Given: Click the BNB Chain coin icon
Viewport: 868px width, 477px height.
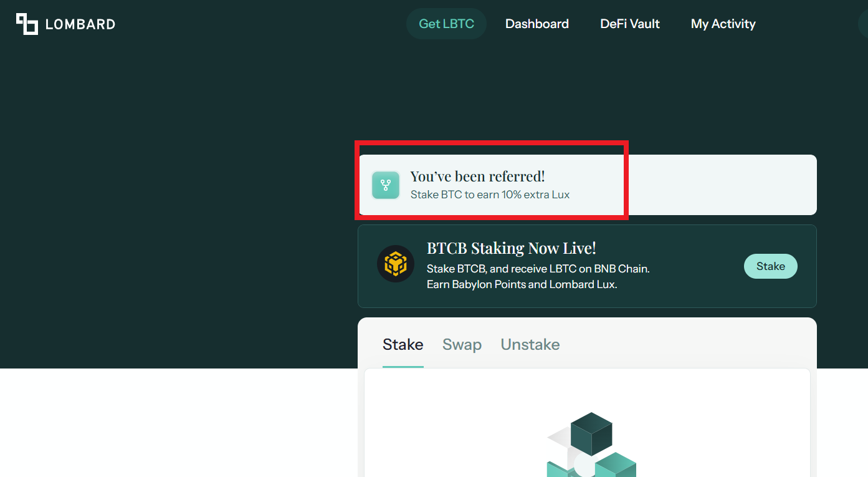Looking at the screenshot, I should [396, 264].
